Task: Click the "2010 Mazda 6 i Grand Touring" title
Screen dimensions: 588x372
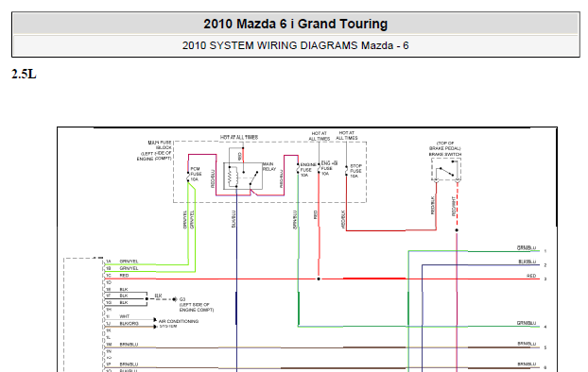Action: [296, 24]
